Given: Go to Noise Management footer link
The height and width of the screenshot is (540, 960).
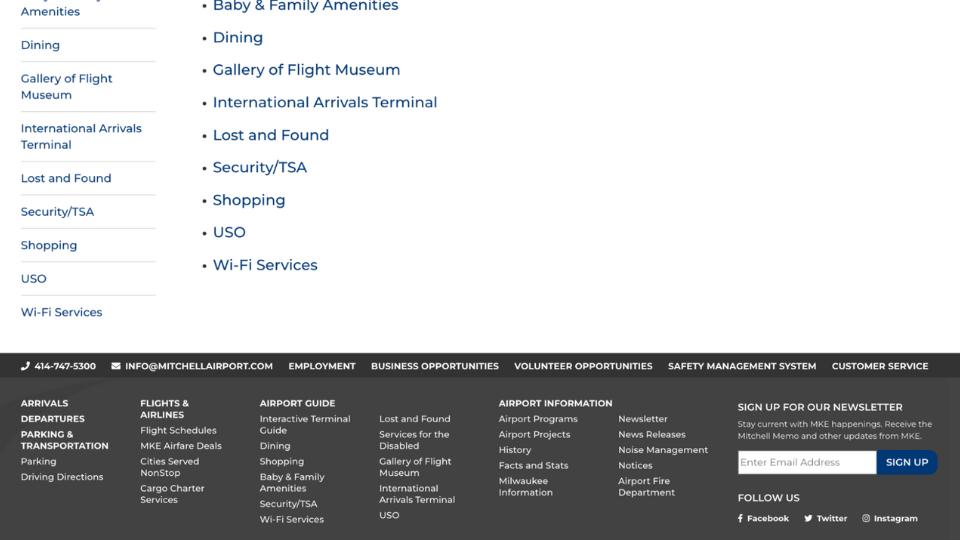Looking at the screenshot, I should [663, 450].
